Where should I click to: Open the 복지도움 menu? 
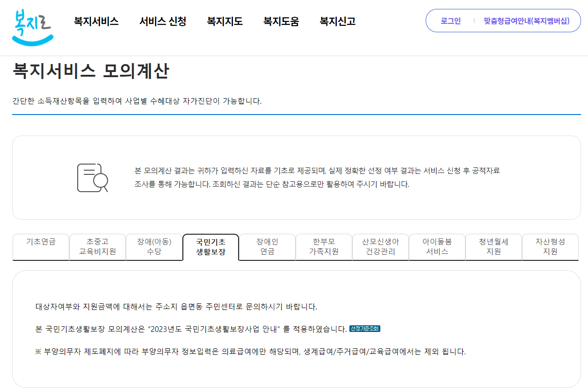point(281,21)
